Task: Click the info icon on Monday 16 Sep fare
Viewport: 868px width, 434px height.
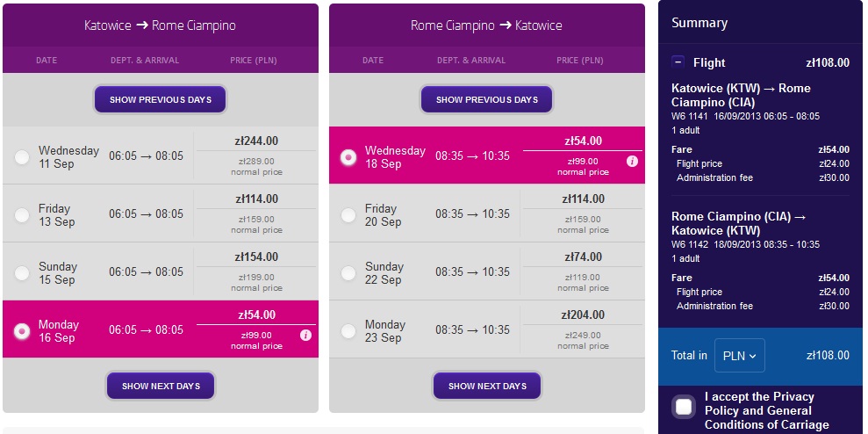Action: (x=305, y=336)
